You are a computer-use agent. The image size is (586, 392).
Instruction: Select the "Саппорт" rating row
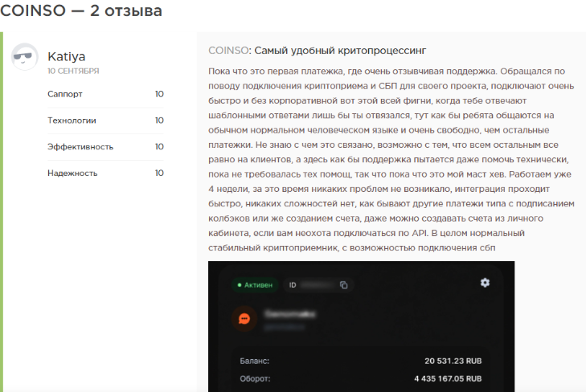pos(105,94)
